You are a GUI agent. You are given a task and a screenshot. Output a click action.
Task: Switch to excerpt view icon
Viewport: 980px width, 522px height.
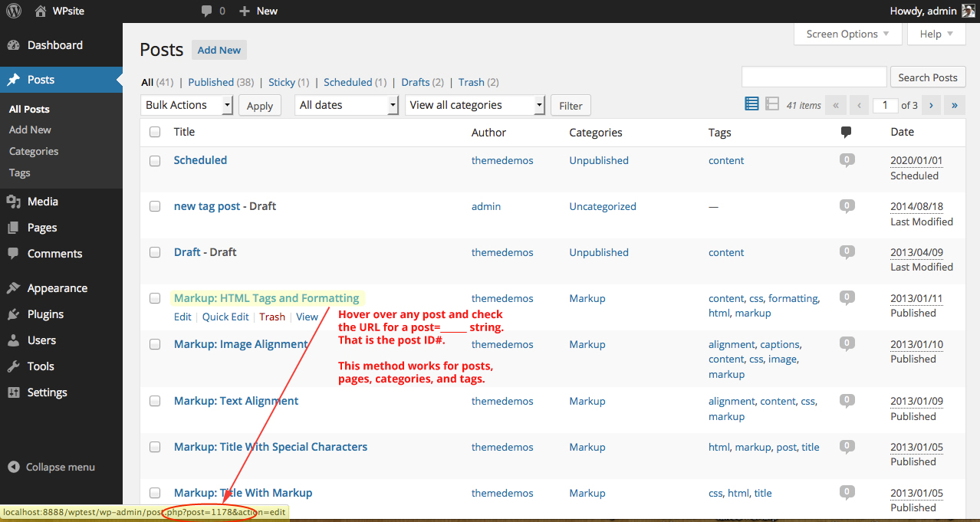(x=772, y=104)
